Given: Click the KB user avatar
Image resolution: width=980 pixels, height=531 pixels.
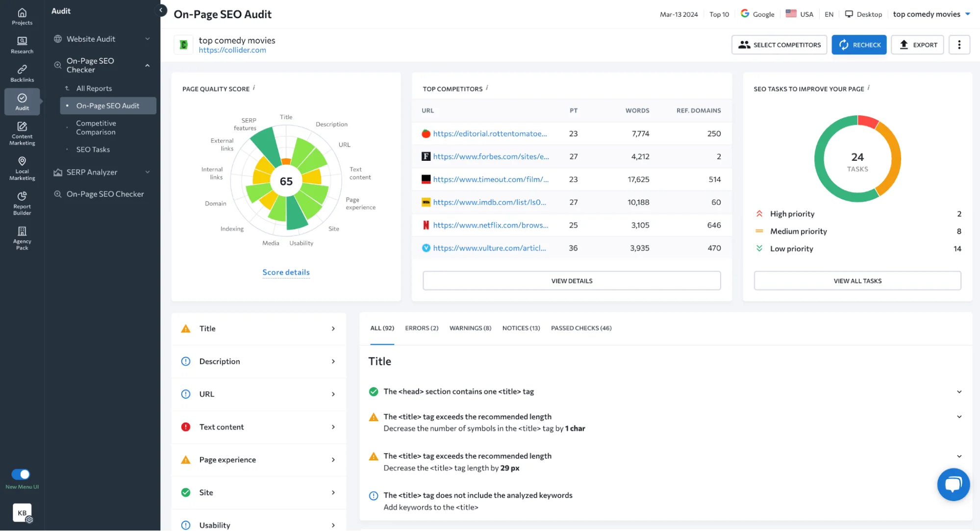Looking at the screenshot, I should pos(22,513).
